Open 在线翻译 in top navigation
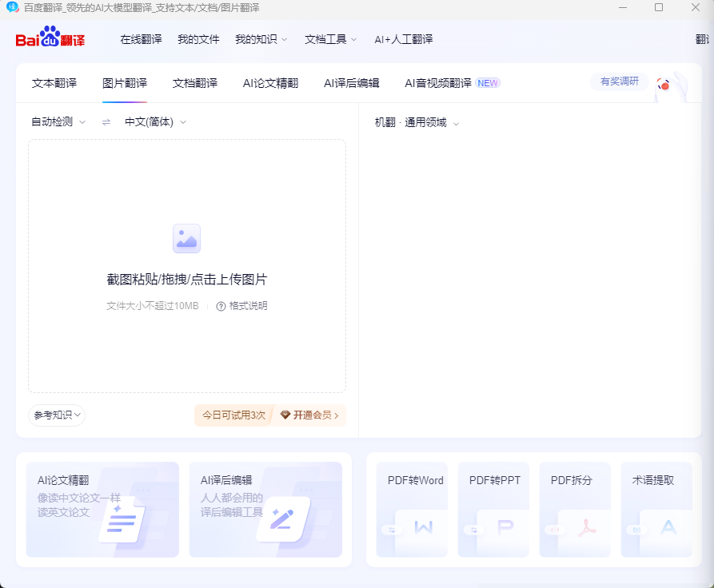The image size is (714, 588). [142, 40]
